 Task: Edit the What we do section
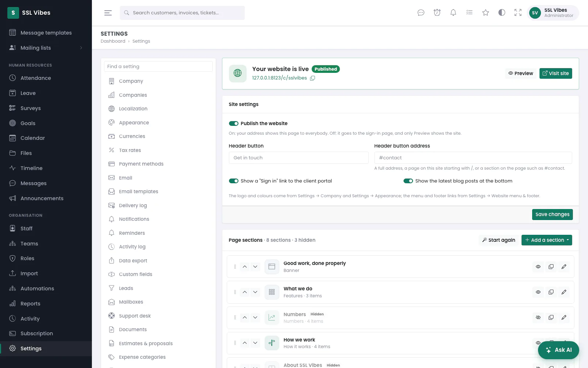564,292
